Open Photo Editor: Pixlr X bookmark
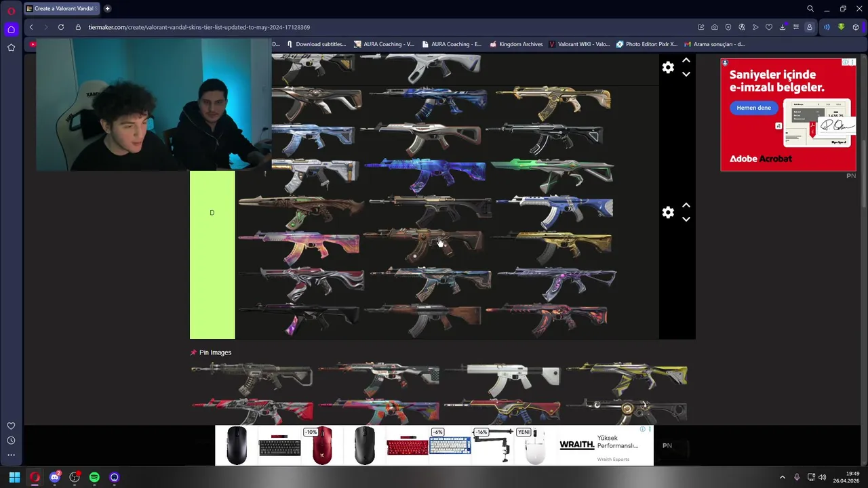Screen dimensions: 868x488 click(x=647, y=44)
